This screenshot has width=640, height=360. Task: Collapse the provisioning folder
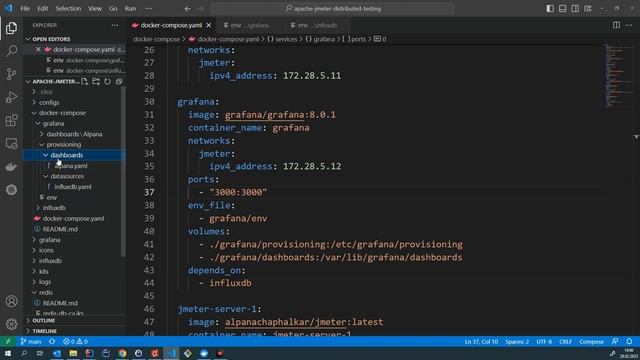(x=42, y=144)
